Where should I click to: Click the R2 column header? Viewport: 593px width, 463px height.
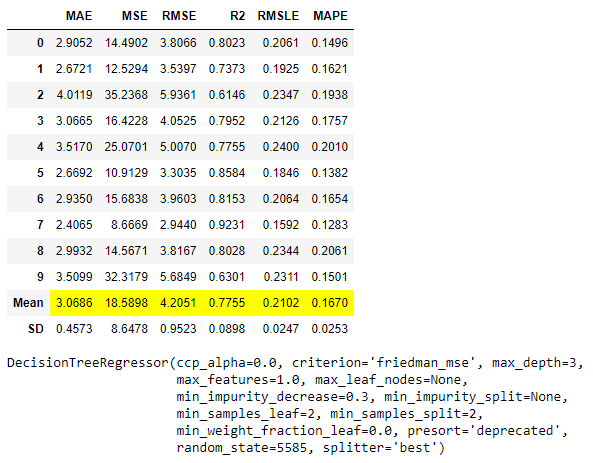coord(238,16)
